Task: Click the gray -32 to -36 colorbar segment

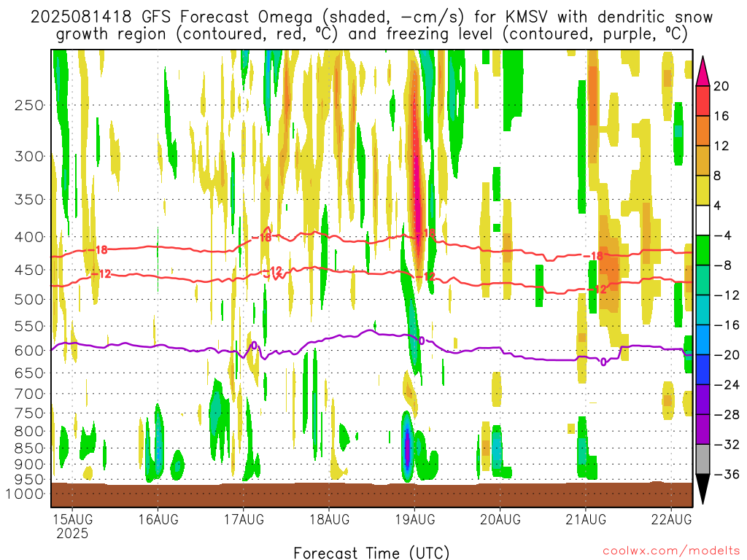Action: pos(703,459)
